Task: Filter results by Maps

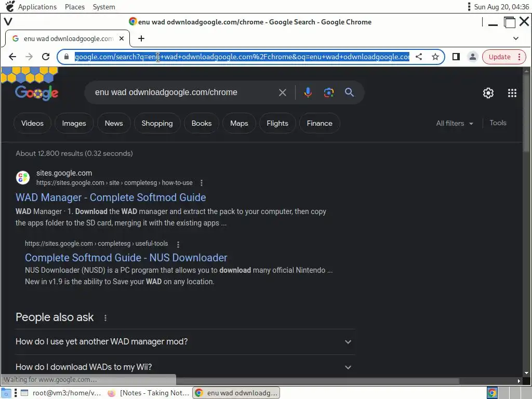Action: click(239, 123)
